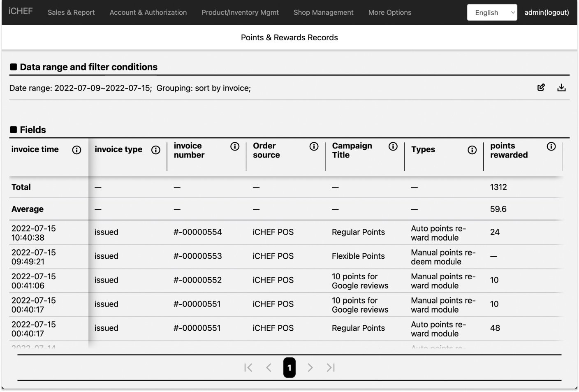Open the invoice type info icon
Screen dimensions: 579x392
156,150
